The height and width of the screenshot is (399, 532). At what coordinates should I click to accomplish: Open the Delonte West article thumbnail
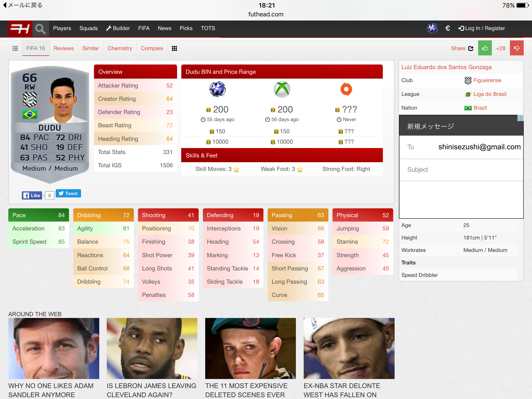[349, 348]
